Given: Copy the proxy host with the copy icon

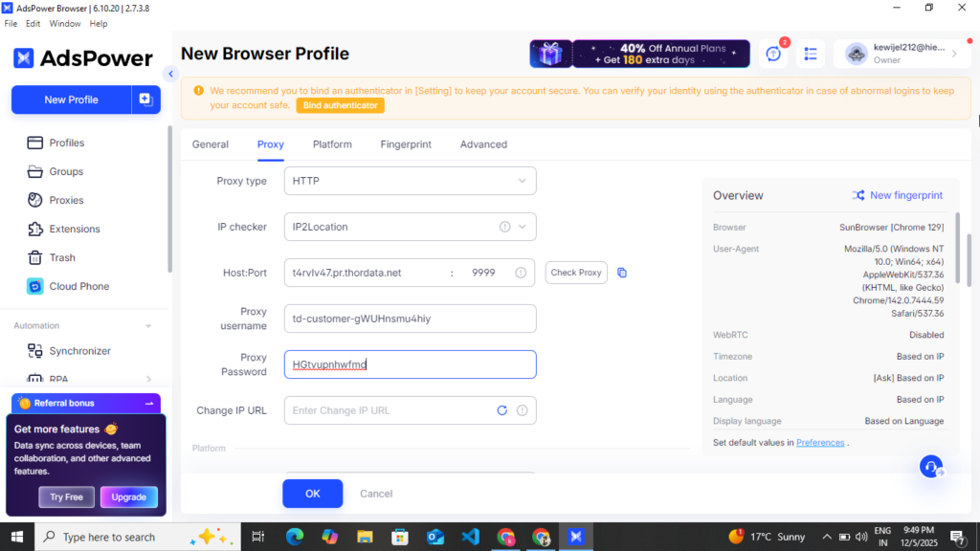Looking at the screenshot, I should [621, 273].
